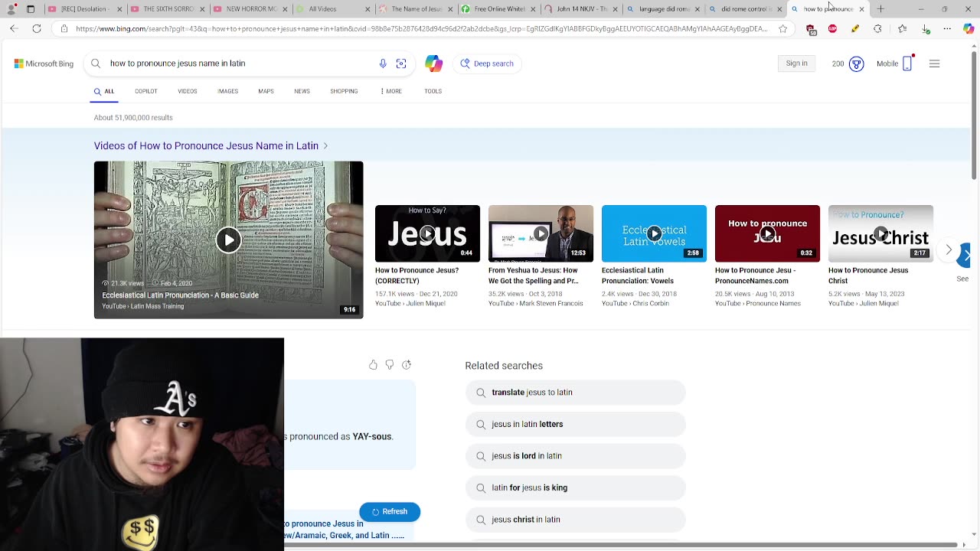Image resolution: width=980 pixels, height=551 pixels.
Task: Open the browser Extensions puzzle icon
Action: 878,29
